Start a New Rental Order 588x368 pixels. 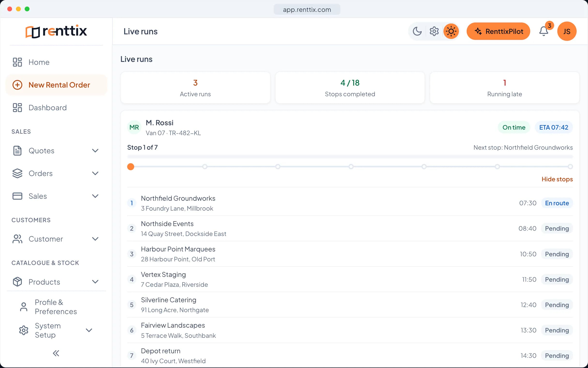pos(56,85)
